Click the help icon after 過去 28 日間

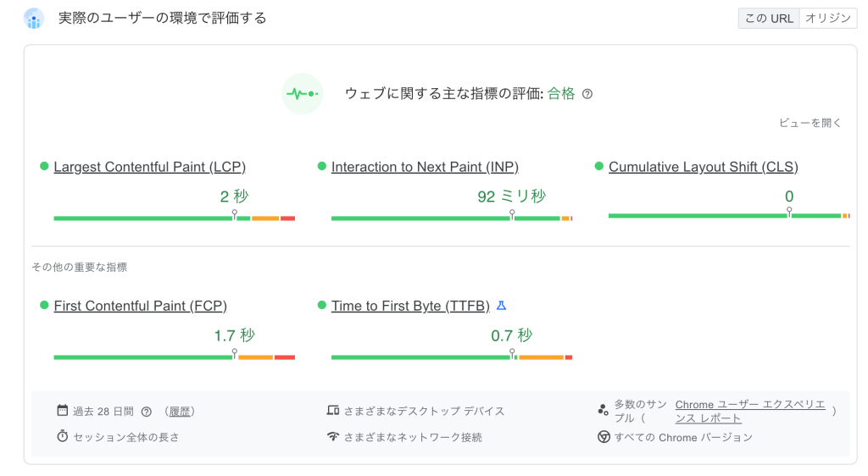pyautogui.click(x=146, y=412)
